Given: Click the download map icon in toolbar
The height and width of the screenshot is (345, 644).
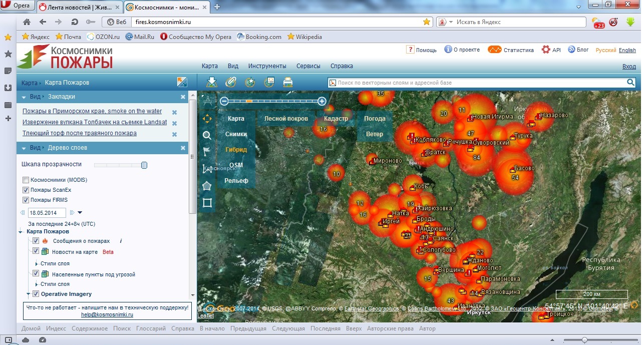Looking at the screenshot, I should [212, 82].
